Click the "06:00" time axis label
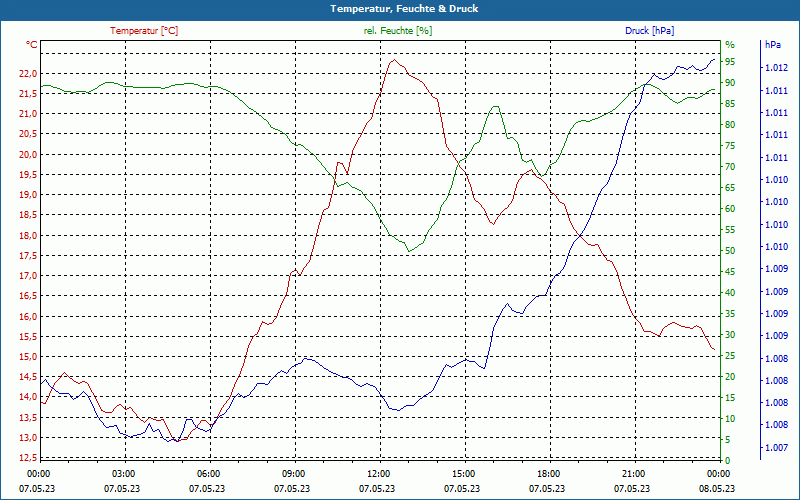 pos(208,474)
